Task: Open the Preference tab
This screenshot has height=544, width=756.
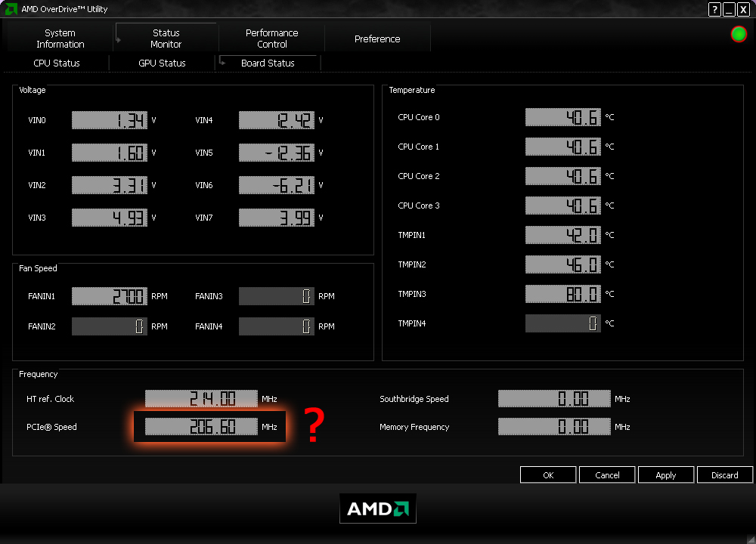Action: coord(377,39)
